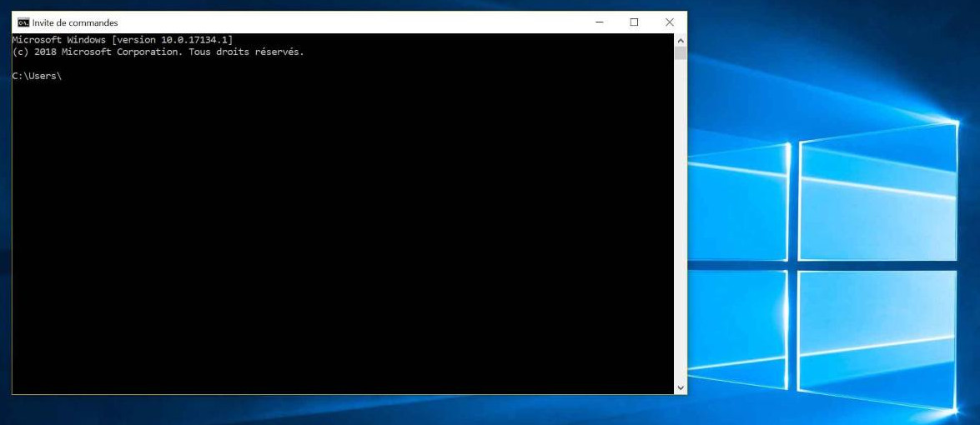This screenshot has height=425, width=980.
Task: Click the vertical scrollbar thumb
Action: 681,53
